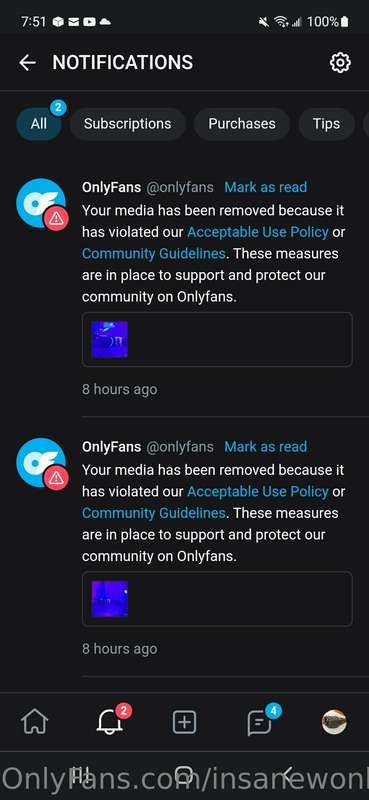
Task: Open Acceptable Use Policy link in first notice
Action: click(258, 232)
